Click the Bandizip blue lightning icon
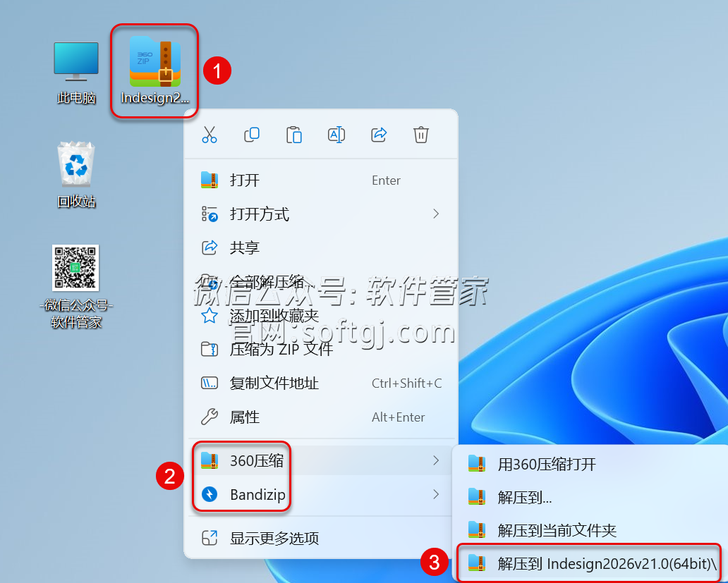Viewport: 728px width, 583px height. point(210,494)
